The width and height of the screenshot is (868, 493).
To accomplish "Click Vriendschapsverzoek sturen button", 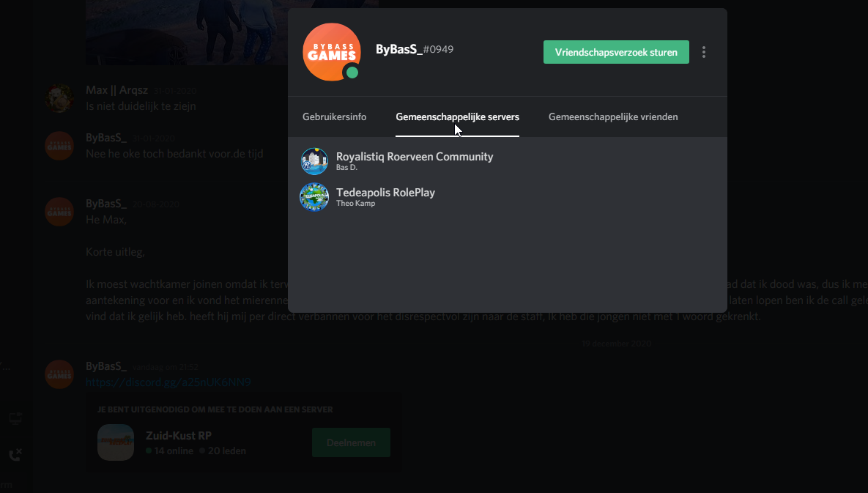I will click(x=616, y=52).
